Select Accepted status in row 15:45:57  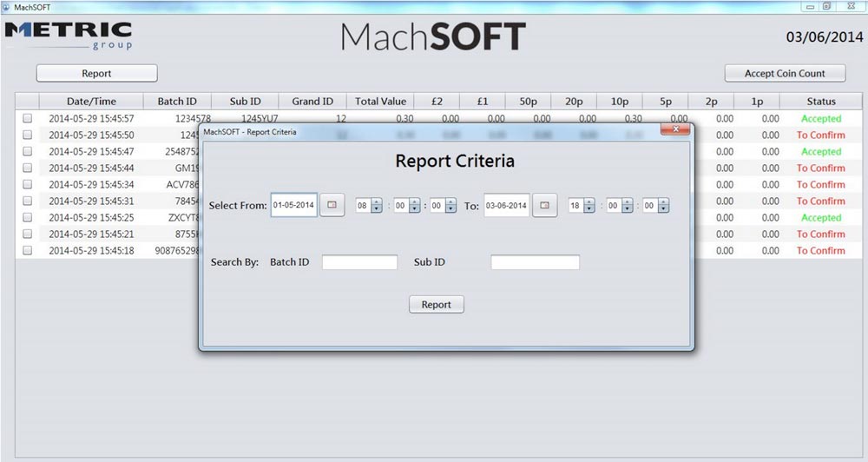(821, 119)
